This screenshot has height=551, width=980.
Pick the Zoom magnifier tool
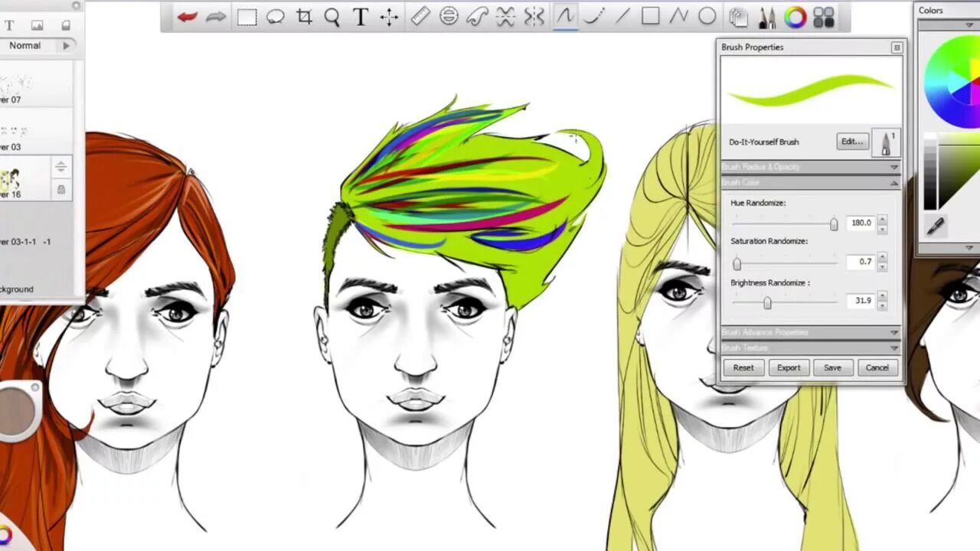(x=332, y=17)
